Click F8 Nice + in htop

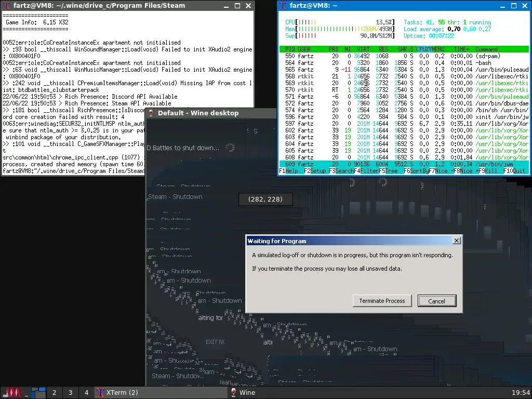pos(466,171)
